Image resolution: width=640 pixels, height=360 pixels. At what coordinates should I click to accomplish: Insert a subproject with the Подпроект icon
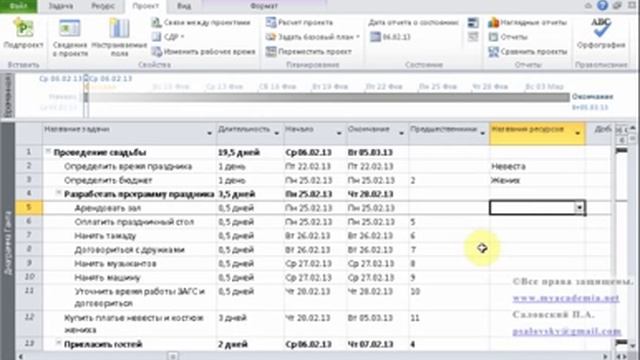click(x=23, y=34)
